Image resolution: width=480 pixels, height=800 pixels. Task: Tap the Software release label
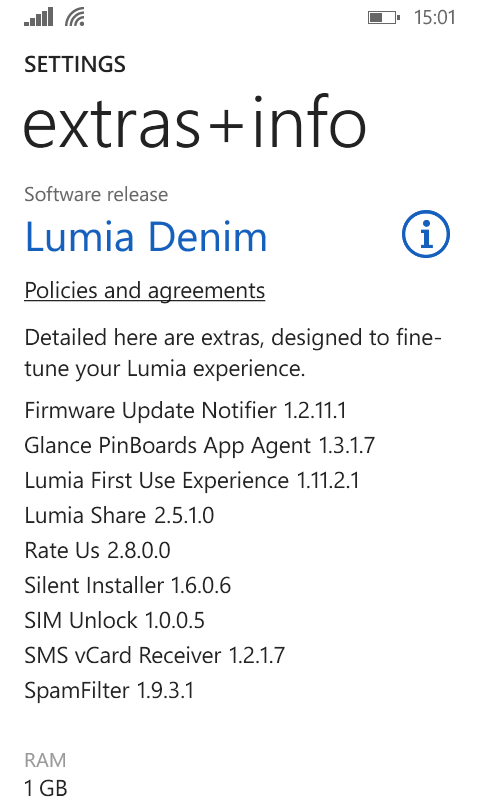[96, 194]
